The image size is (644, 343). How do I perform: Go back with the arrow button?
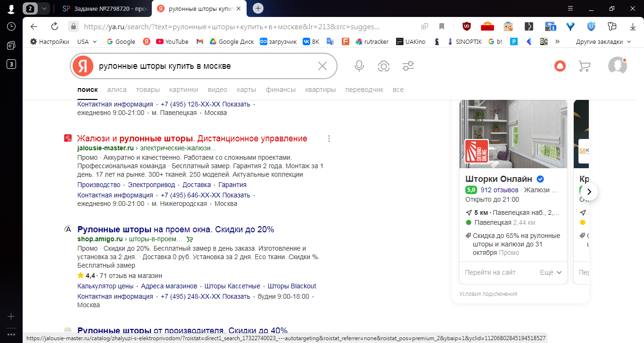[33, 26]
